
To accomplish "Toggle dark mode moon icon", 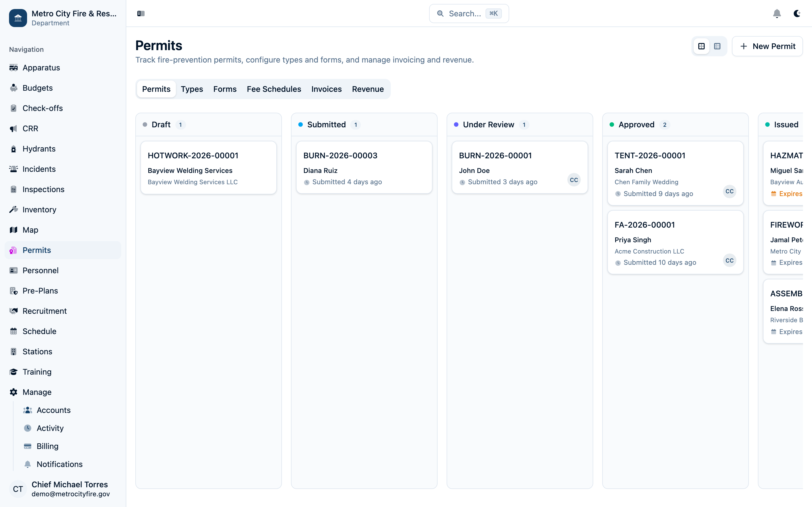I will (x=797, y=14).
